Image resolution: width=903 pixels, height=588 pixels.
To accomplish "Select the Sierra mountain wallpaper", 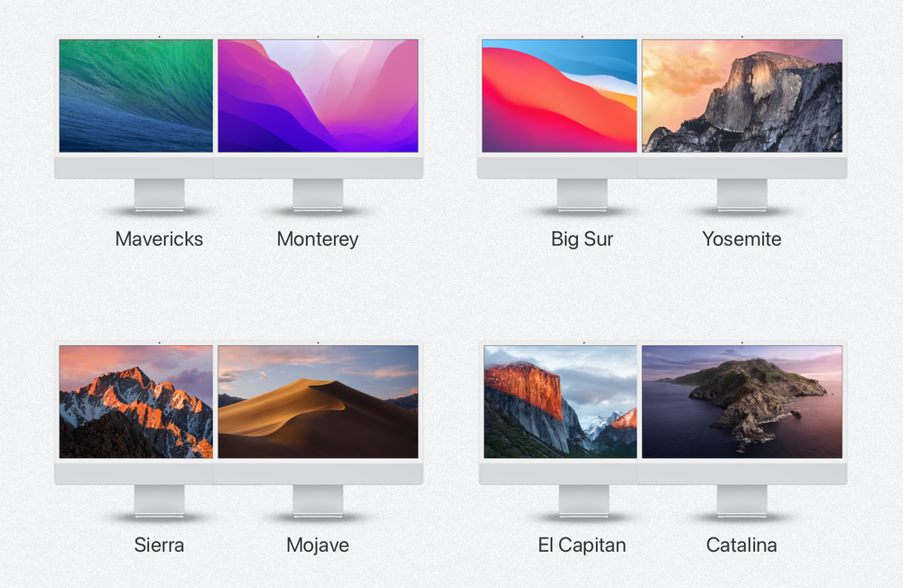I will click(x=136, y=401).
